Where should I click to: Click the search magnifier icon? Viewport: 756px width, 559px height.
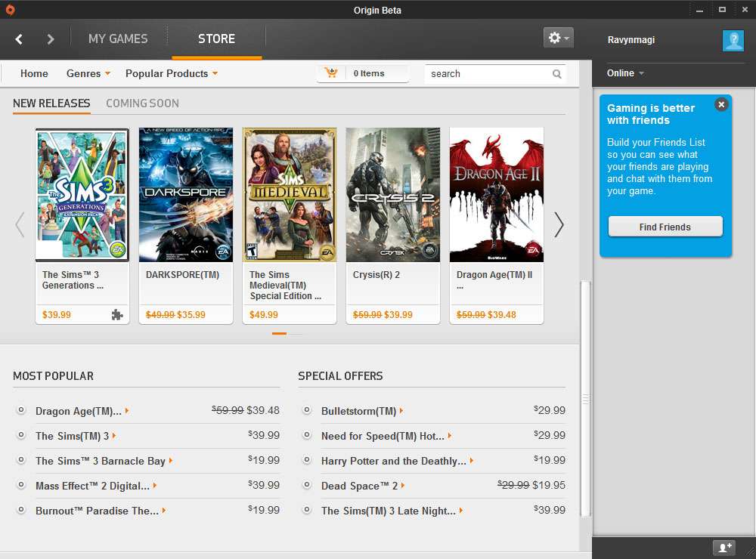[x=557, y=74]
